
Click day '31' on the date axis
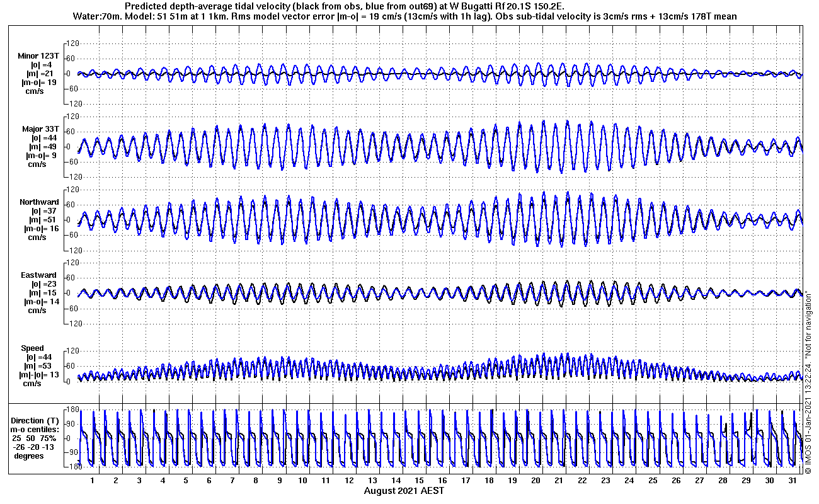792,481
